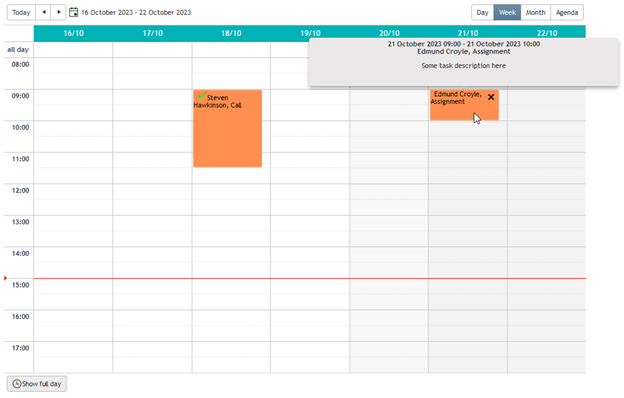Click the previous week arrow
The height and width of the screenshot is (398, 624).
pyautogui.click(x=44, y=12)
